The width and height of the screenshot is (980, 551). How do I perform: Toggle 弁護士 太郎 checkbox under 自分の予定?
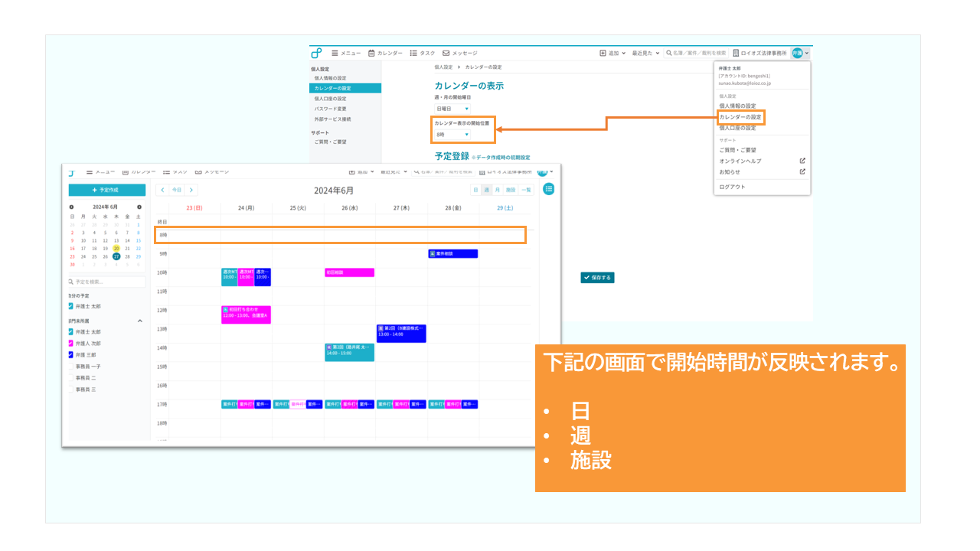tap(71, 306)
